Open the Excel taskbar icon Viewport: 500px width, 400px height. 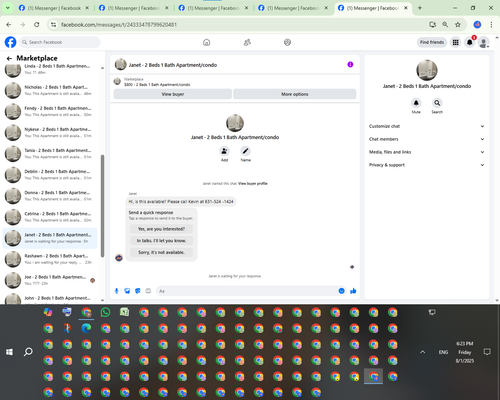pos(125,312)
